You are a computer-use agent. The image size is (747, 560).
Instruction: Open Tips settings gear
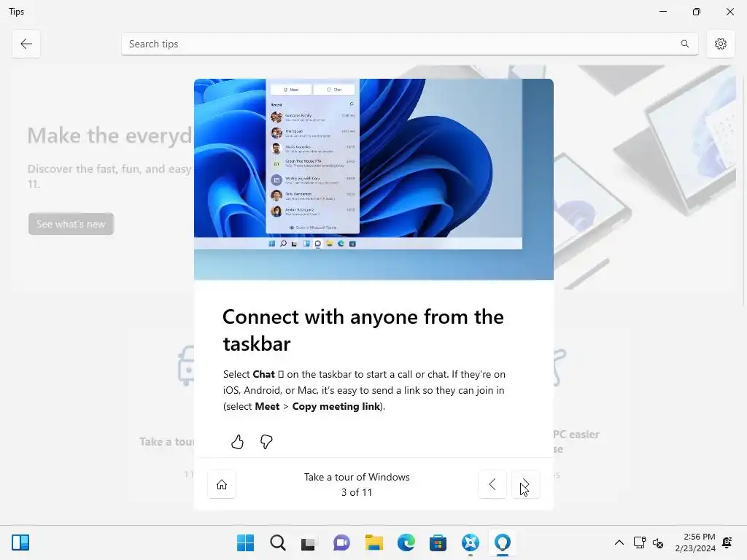point(720,44)
